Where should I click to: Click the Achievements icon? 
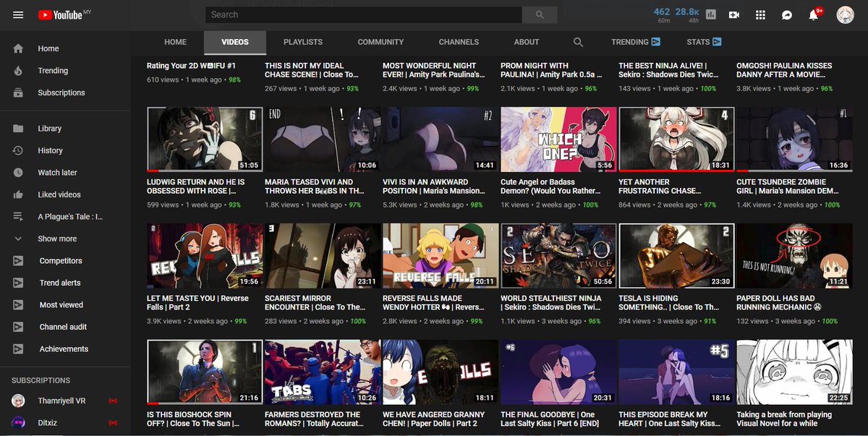(x=18, y=349)
